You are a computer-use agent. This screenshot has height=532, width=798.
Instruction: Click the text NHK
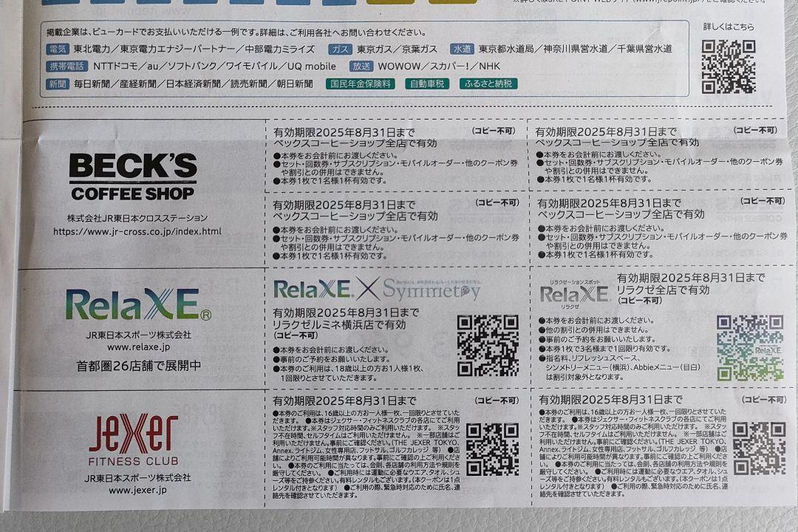tap(490, 66)
